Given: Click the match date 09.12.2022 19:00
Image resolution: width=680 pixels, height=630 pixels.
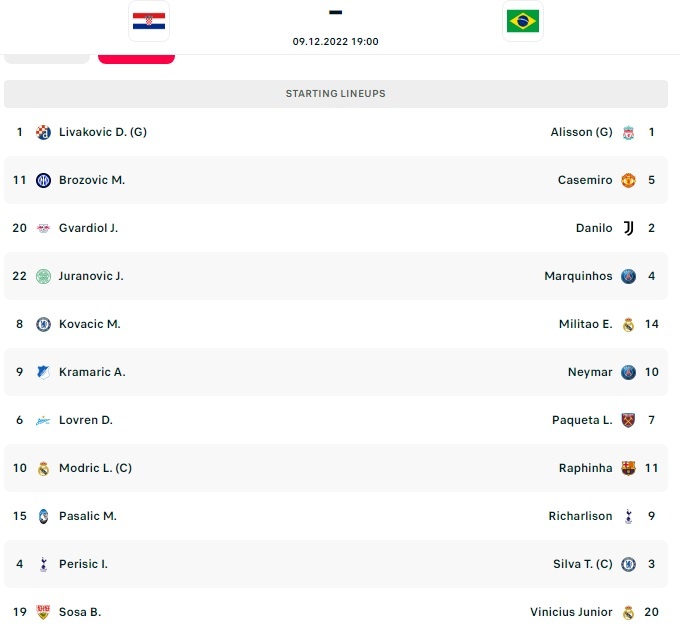Looking at the screenshot, I should 336,42.
